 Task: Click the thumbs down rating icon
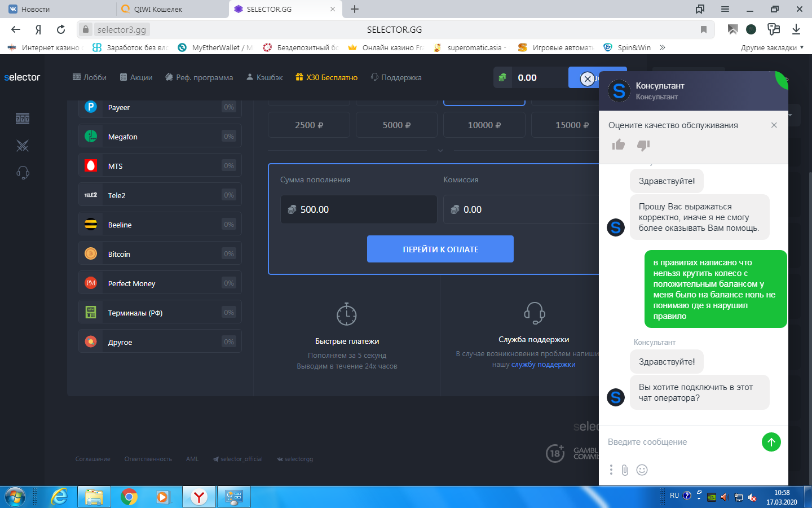[x=643, y=146]
